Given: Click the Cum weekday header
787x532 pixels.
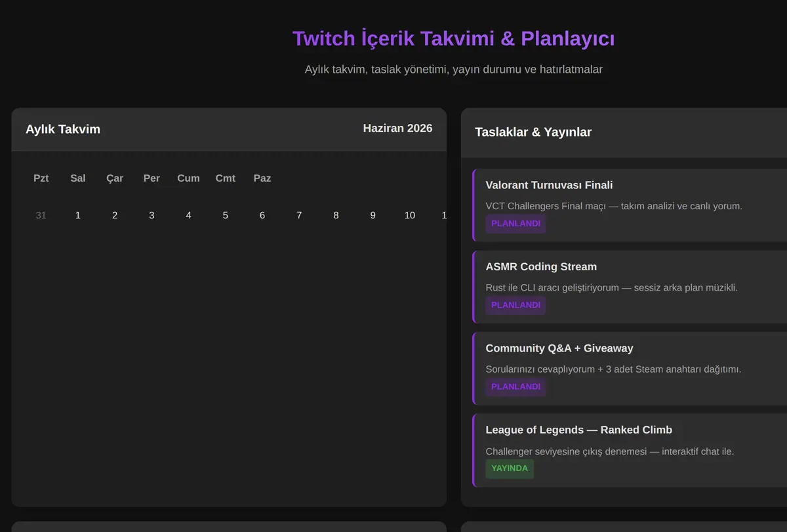Looking at the screenshot, I should [188, 178].
